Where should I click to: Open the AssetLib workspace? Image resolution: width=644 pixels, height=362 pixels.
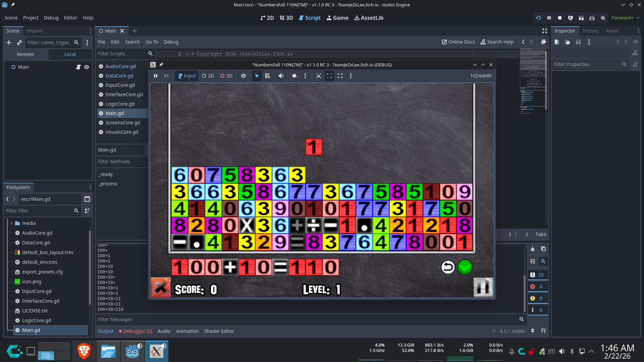click(369, 18)
